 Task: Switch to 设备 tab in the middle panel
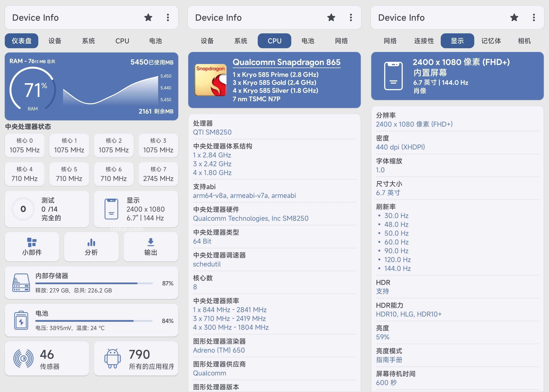coord(207,41)
